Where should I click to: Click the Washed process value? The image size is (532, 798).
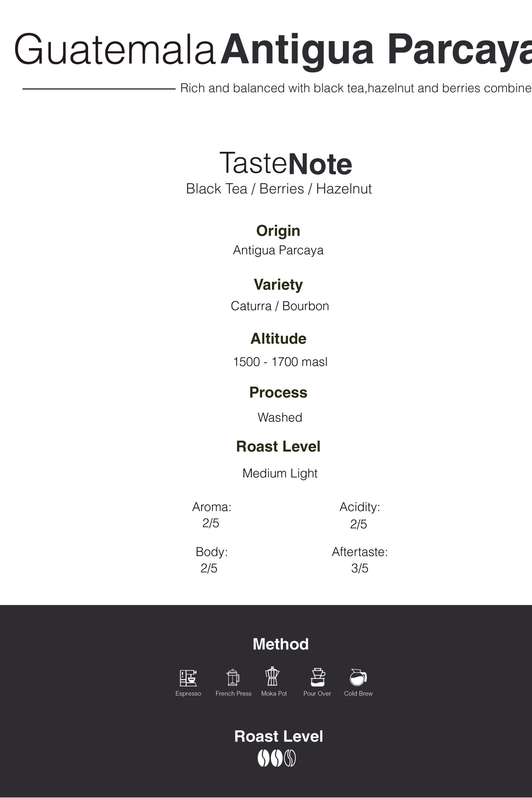click(x=280, y=417)
